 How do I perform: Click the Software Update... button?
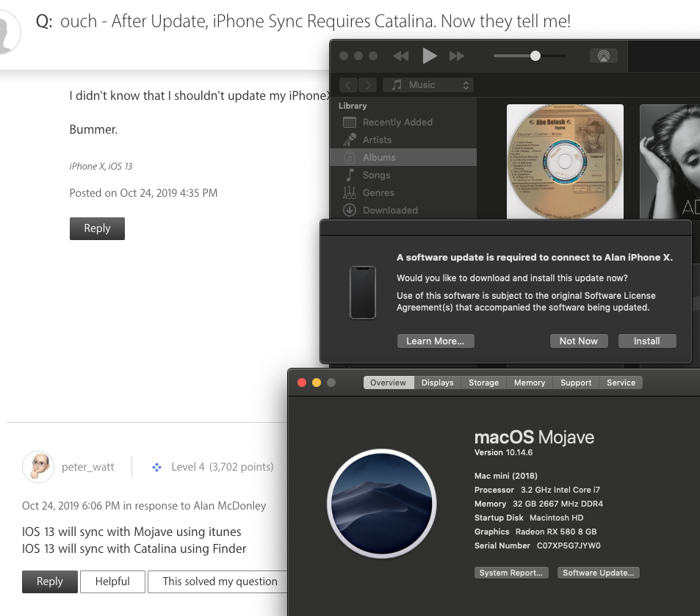pyautogui.click(x=598, y=573)
